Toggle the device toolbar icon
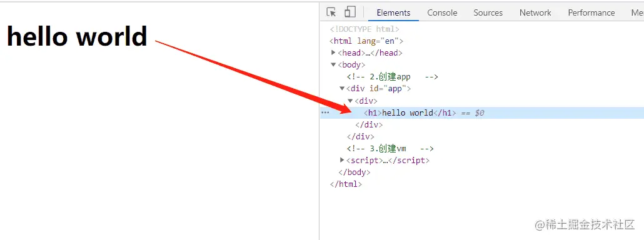The width and height of the screenshot is (644, 240). point(350,12)
